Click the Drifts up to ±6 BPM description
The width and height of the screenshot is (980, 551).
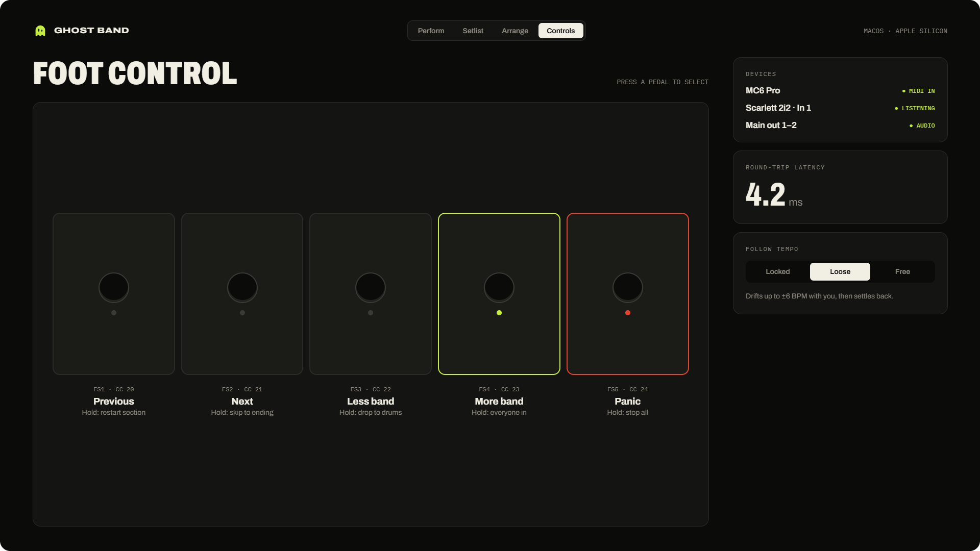point(819,296)
